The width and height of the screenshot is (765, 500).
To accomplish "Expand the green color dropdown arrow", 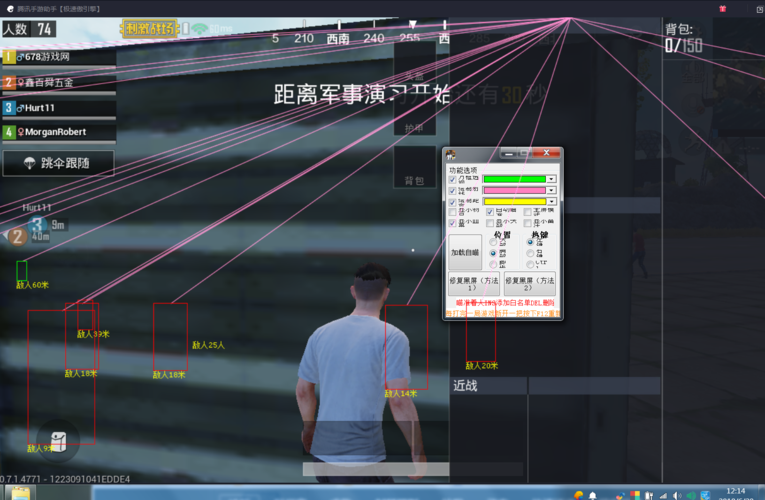I will click(551, 179).
